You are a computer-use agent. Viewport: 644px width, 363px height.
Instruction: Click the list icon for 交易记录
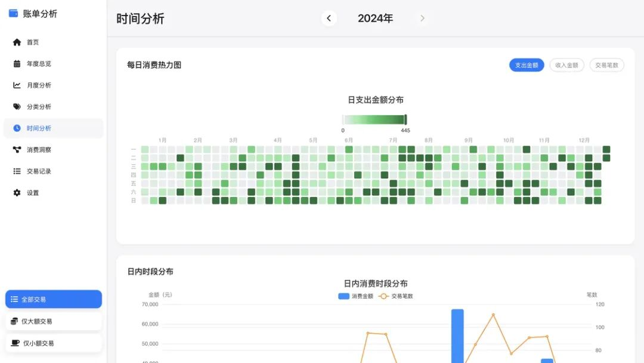pos(17,171)
